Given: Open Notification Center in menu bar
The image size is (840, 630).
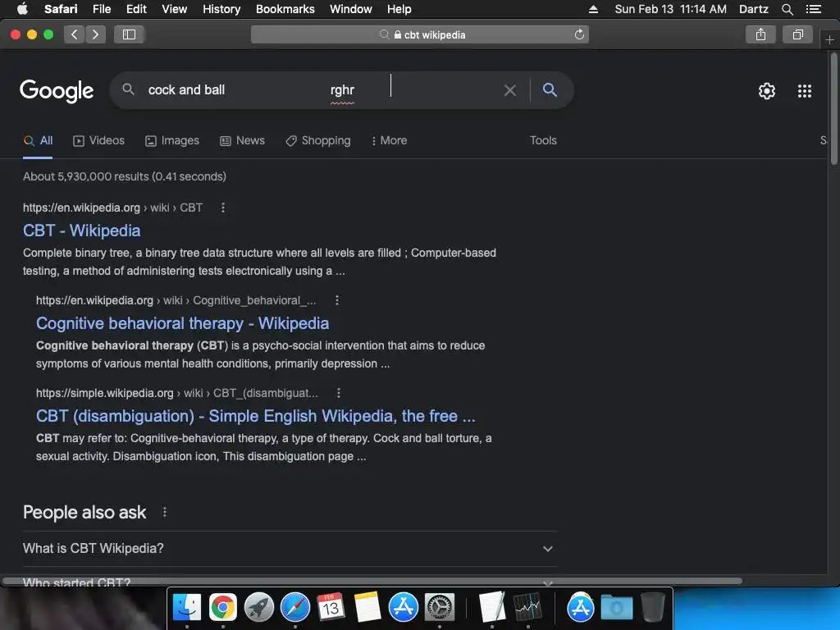Looking at the screenshot, I should pos(813,9).
